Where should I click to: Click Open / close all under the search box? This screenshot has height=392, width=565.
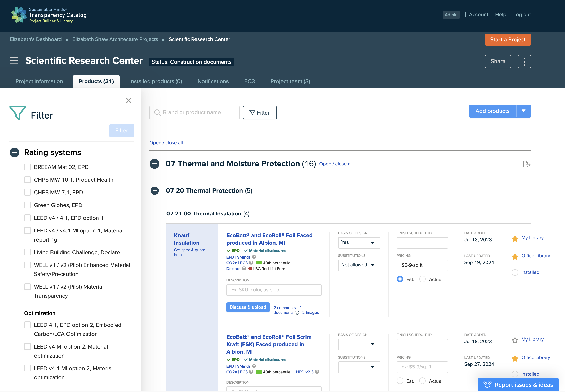pos(166,143)
